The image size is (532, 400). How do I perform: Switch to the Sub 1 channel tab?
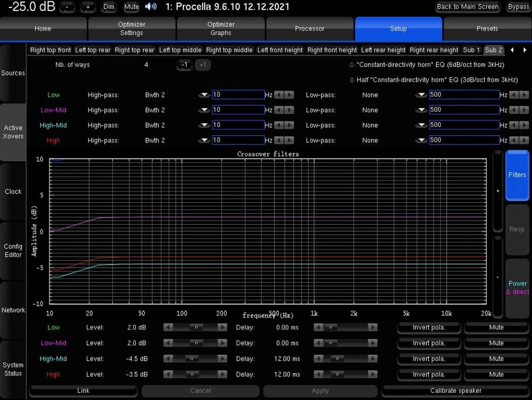(471, 50)
